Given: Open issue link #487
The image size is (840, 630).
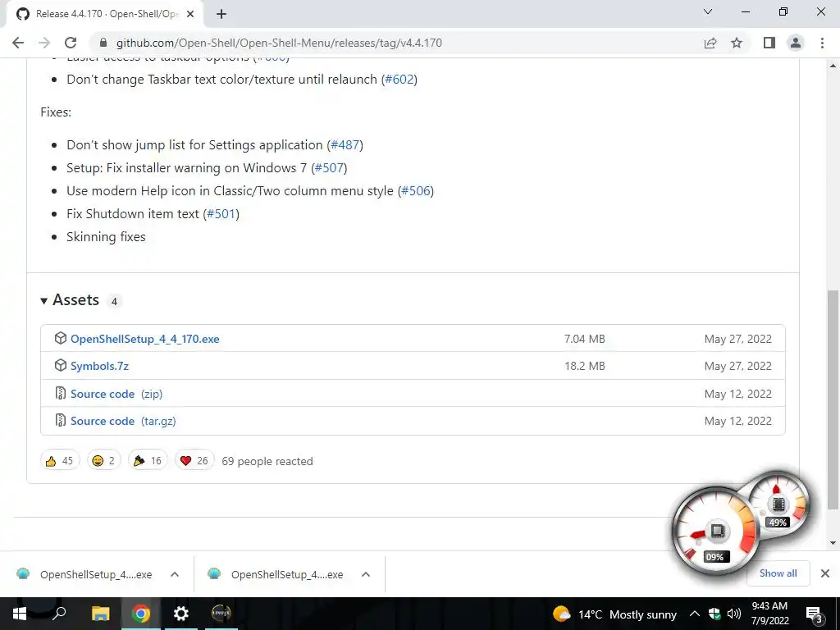Looking at the screenshot, I should (345, 145).
